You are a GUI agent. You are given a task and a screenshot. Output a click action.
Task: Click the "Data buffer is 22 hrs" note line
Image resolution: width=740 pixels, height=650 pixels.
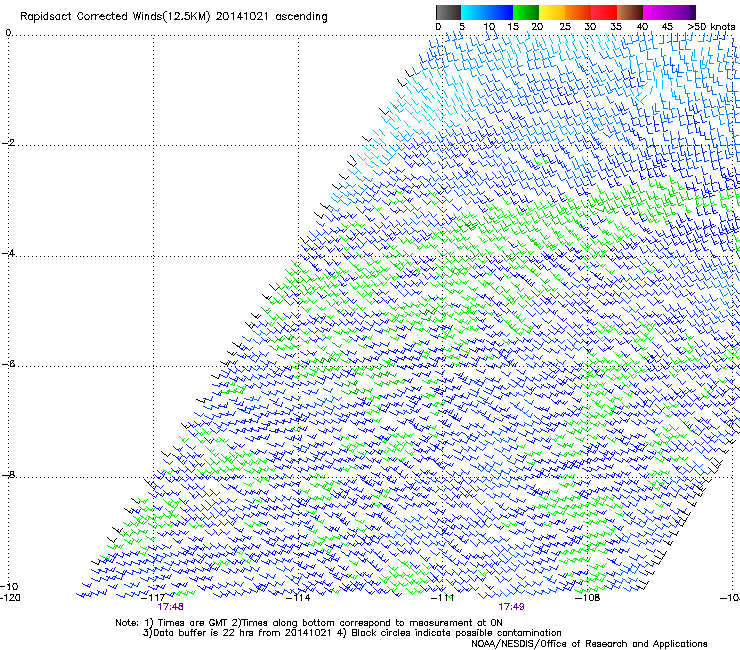(352, 633)
